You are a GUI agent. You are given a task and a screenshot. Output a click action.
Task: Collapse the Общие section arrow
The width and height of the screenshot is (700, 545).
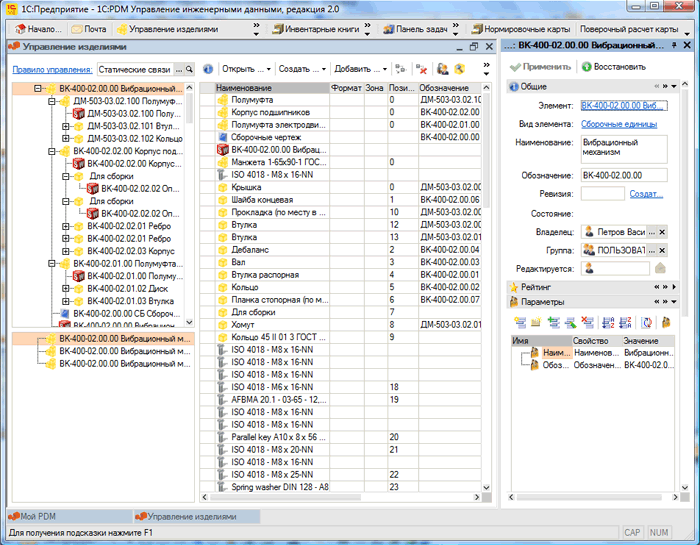click(674, 86)
